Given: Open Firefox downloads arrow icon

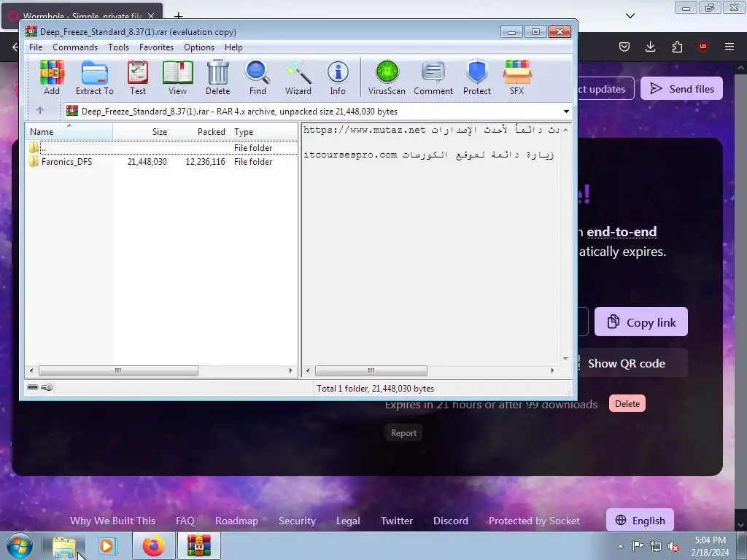Looking at the screenshot, I should tap(650, 46).
